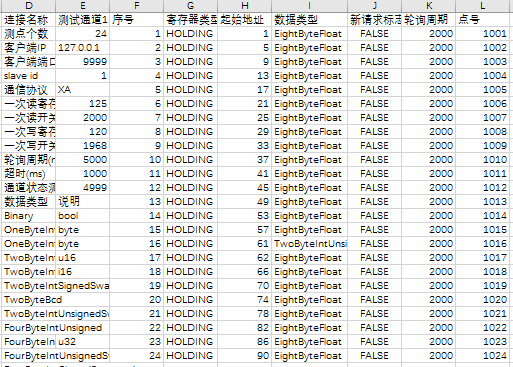Image resolution: width=513 pixels, height=367 pixels.
Task: Select the 'TwoByteIntUnsi' data type cell
Action: (310, 244)
